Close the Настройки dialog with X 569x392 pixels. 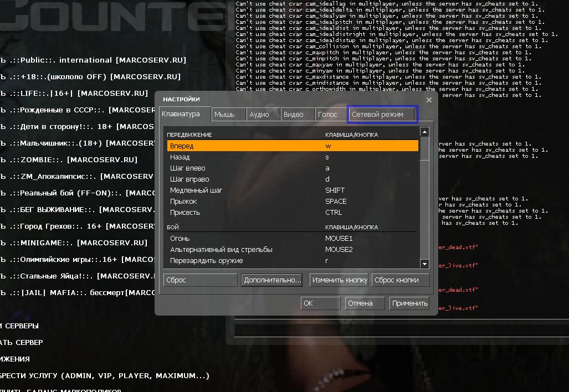pos(429,100)
